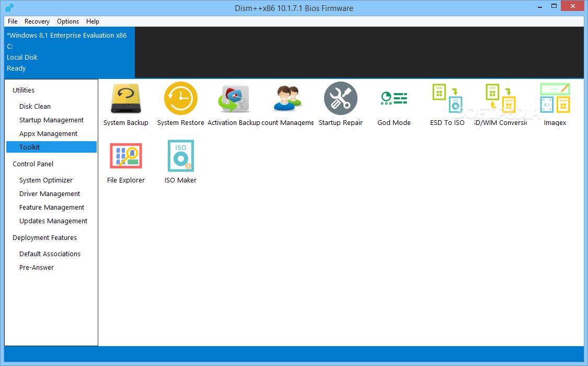Open the God Mode icon

(394, 98)
